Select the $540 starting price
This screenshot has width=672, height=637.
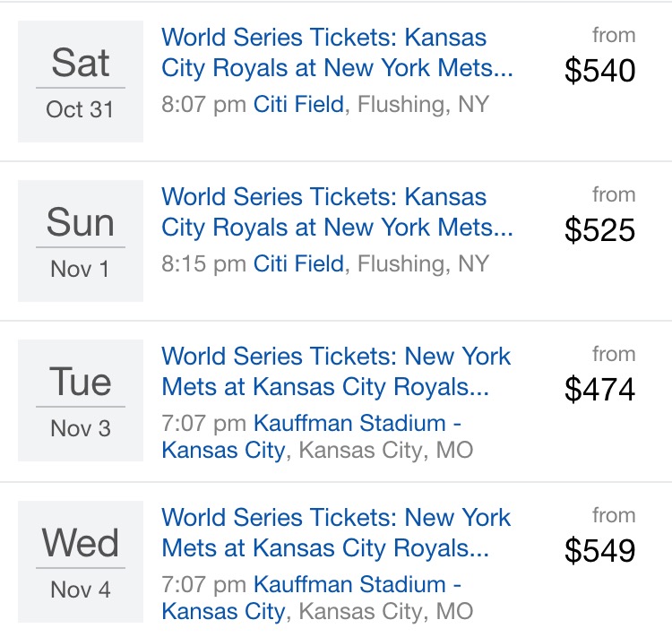coord(599,70)
